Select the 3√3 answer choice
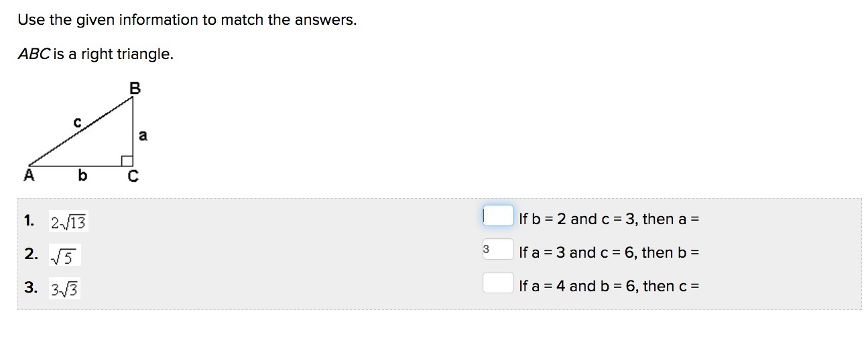 [x=65, y=289]
